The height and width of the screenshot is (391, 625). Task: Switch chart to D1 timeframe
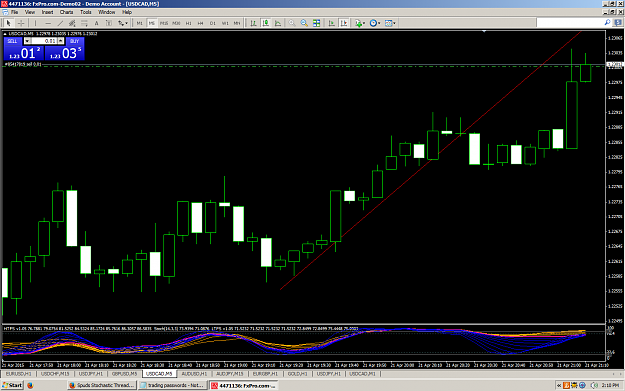(213, 23)
